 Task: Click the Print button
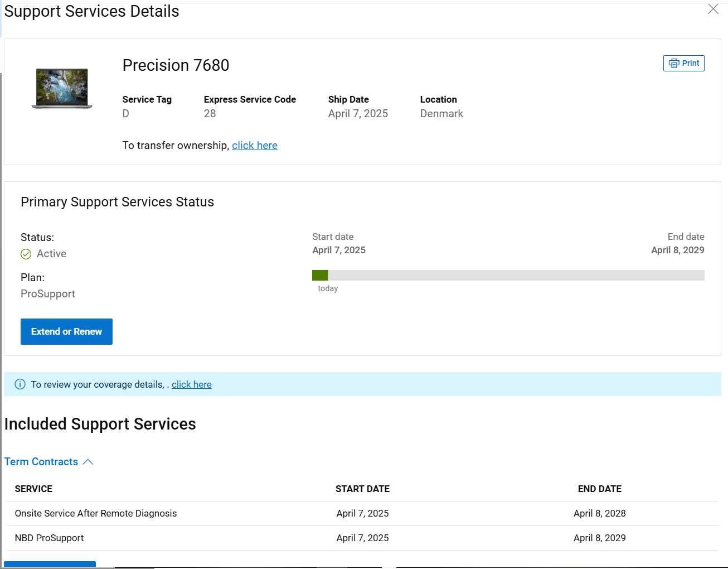coord(683,63)
